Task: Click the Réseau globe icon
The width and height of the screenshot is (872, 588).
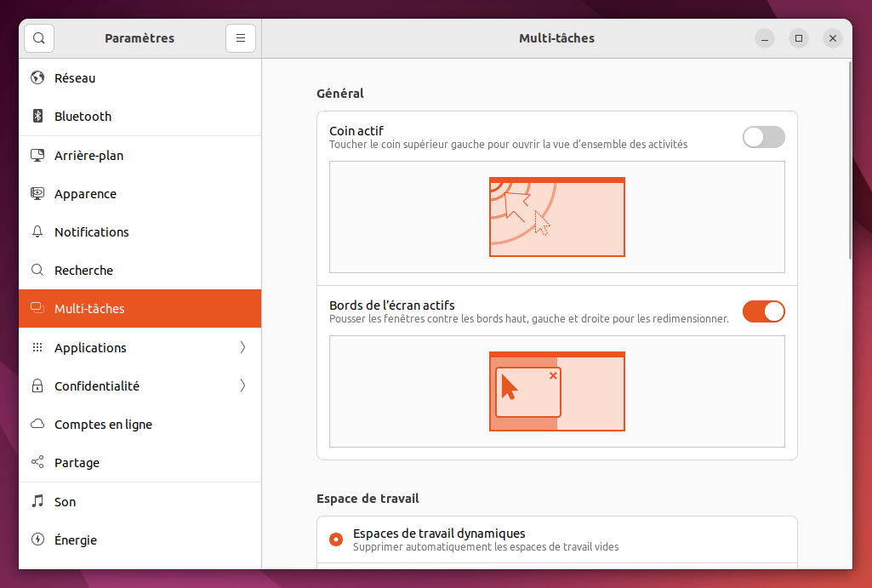Action: 37,77
